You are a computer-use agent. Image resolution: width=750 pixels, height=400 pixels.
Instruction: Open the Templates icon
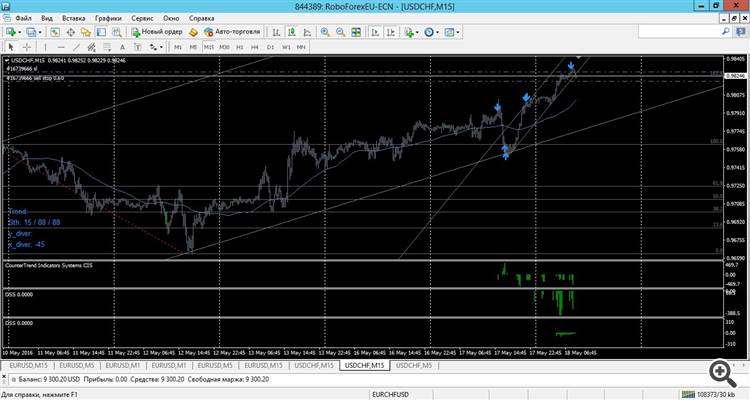[x=449, y=32]
